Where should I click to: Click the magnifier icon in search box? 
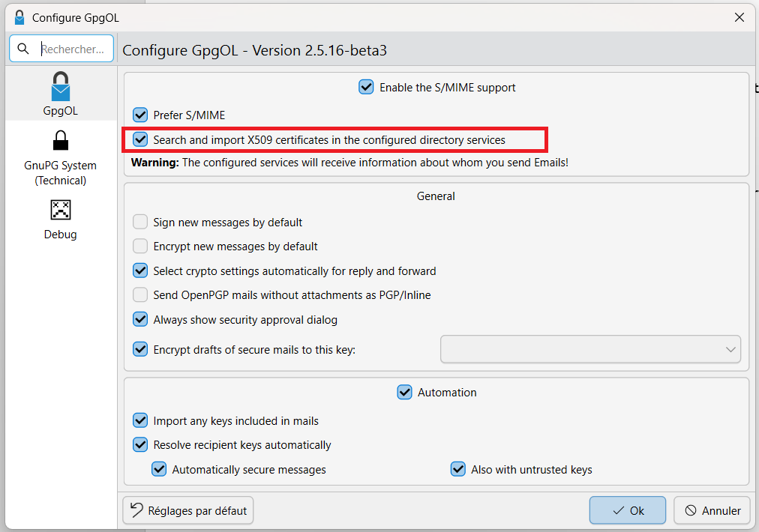(22, 49)
